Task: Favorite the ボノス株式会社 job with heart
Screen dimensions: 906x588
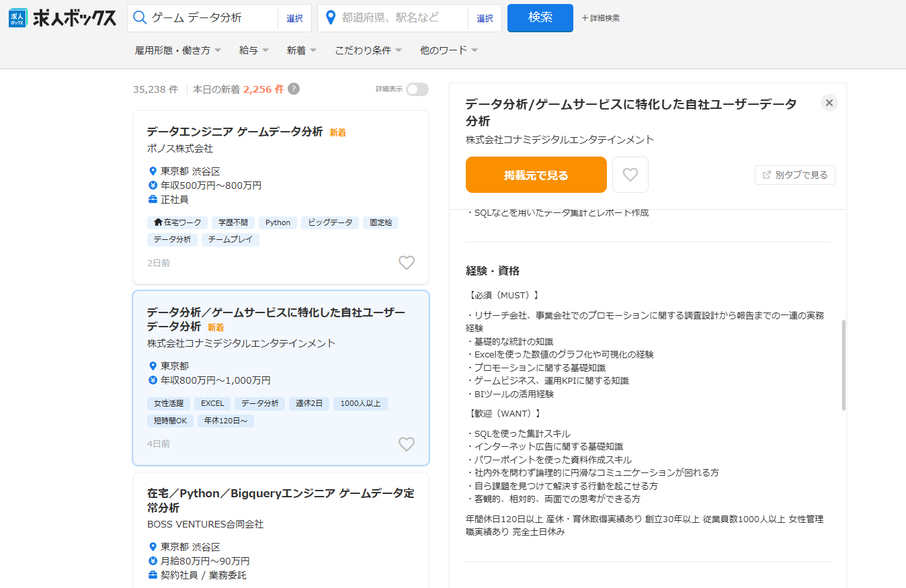Action: coord(407,263)
